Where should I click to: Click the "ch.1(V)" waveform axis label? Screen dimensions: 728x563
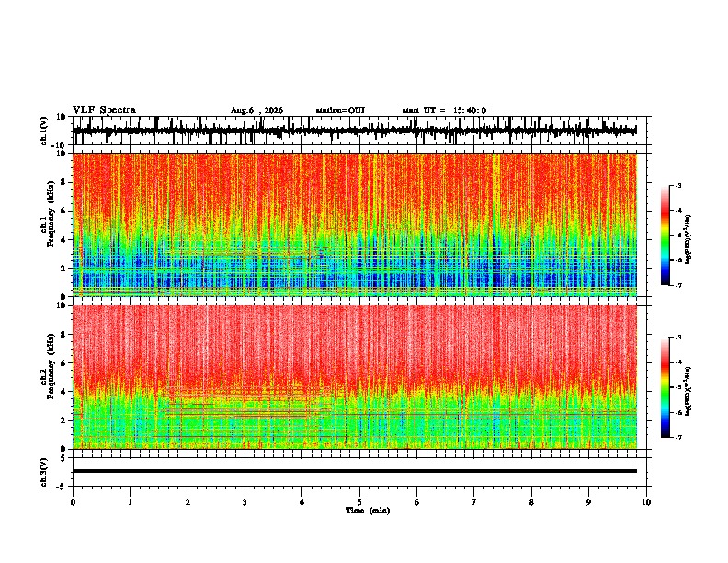[44, 131]
